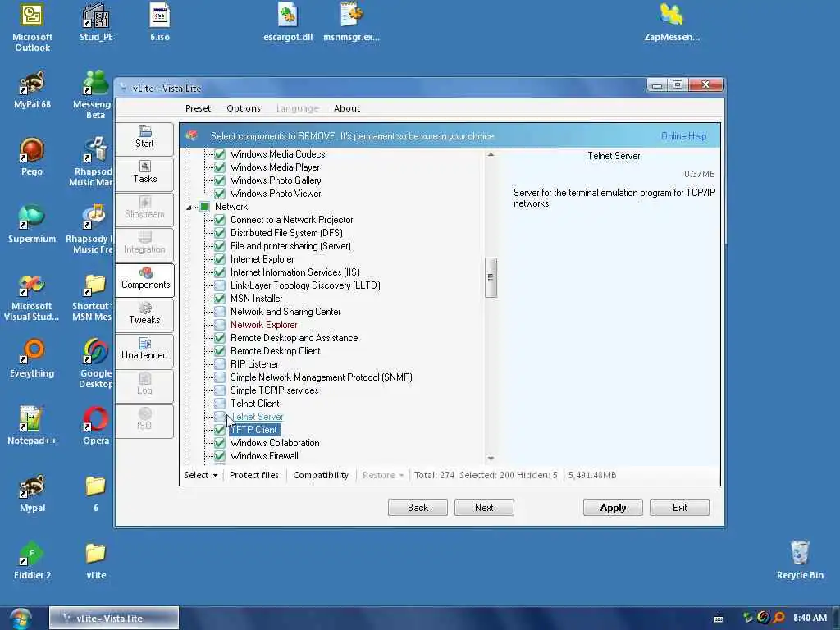Launch Google Desktop shortcut

coord(96,364)
